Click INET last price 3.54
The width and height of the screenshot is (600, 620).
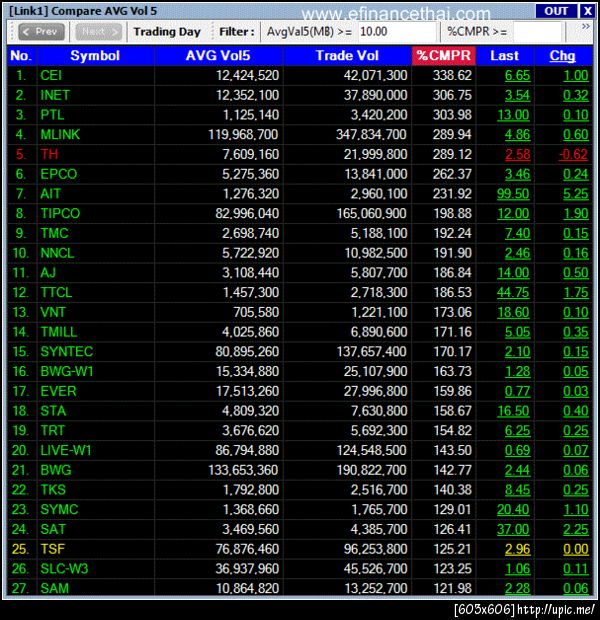(x=517, y=95)
